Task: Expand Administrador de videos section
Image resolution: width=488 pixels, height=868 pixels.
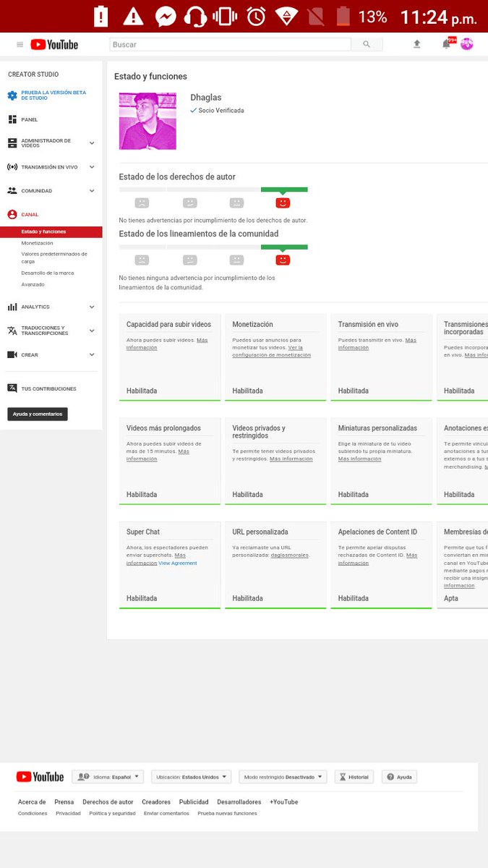Action: (92, 143)
